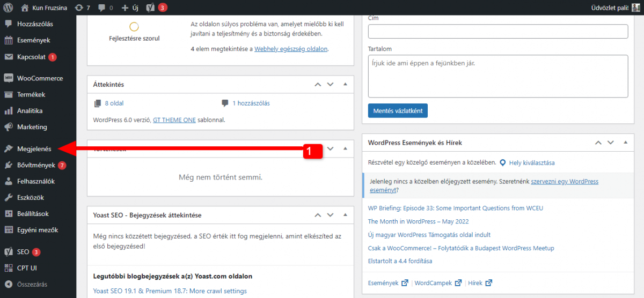This screenshot has height=298, width=644.
Task: Go to Beállítások in the sidebar
Action: 33,214
